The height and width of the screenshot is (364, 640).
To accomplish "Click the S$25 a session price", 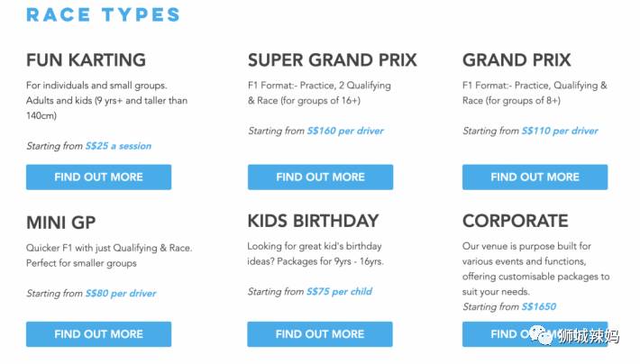I will click(x=118, y=146).
